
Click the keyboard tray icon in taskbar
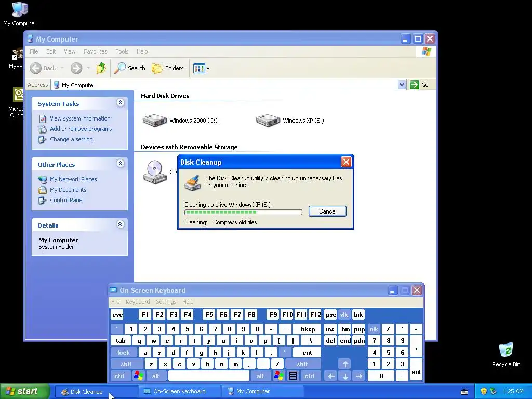pyautogui.click(x=464, y=392)
